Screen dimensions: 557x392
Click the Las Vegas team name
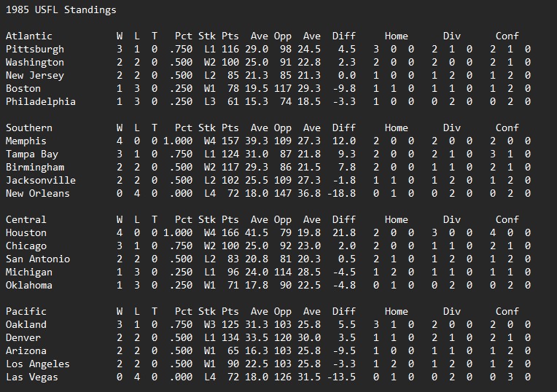[31, 377]
